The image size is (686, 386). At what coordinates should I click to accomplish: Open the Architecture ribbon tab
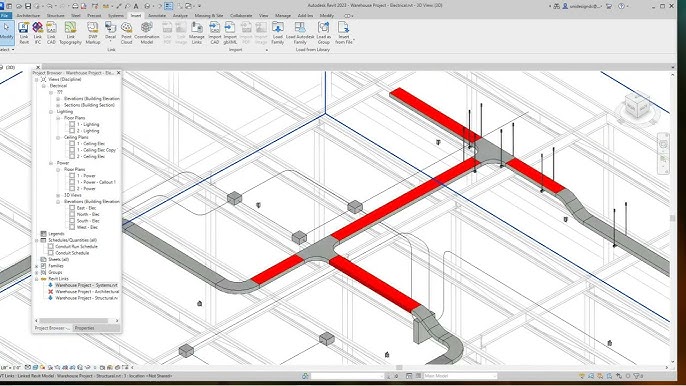pyautogui.click(x=28, y=15)
